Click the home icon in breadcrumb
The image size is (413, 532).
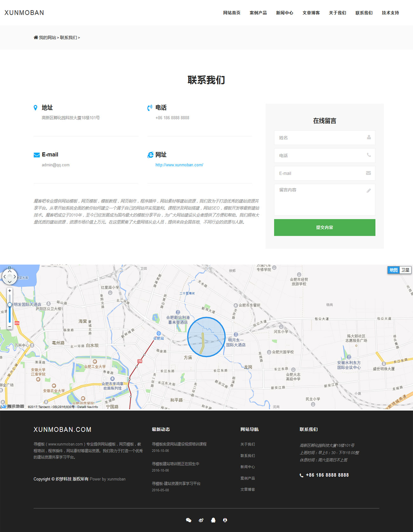point(36,38)
